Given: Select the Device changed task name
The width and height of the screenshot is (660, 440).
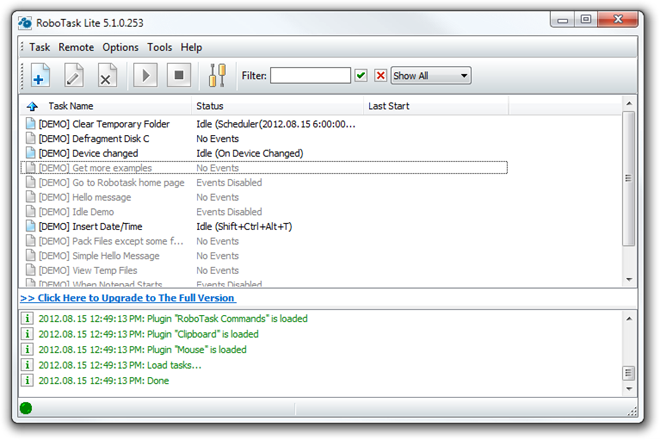Looking at the screenshot, I should tap(88, 153).
